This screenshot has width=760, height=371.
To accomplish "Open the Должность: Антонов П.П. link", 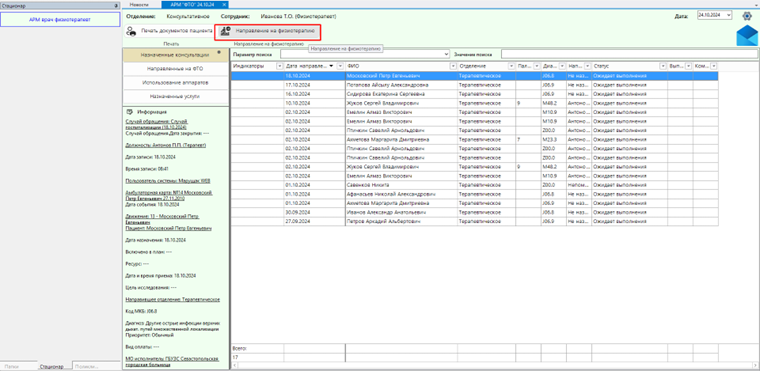I will (x=166, y=145).
